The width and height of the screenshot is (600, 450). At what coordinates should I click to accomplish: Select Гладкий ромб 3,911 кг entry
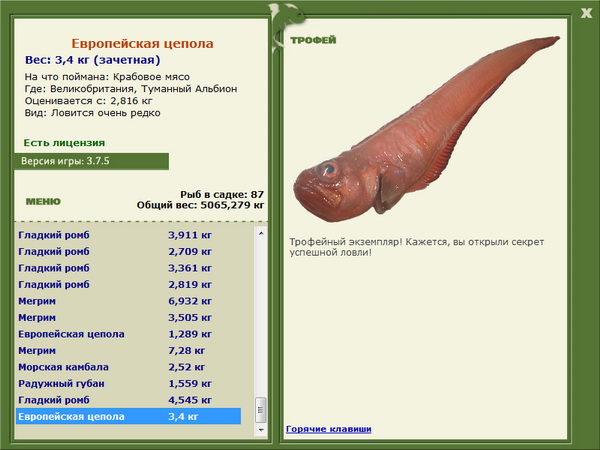[x=129, y=235]
